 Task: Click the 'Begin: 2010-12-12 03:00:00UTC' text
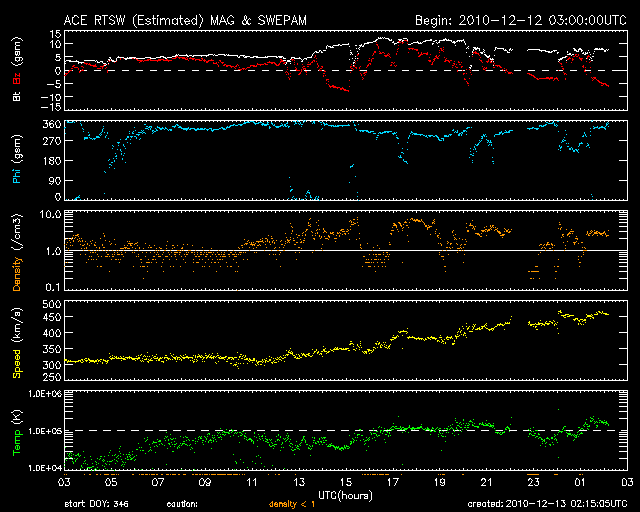coord(521,20)
